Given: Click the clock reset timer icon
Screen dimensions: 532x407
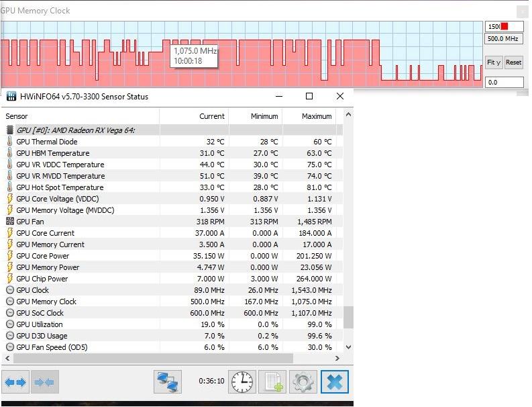Looking at the screenshot, I should [x=242, y=382].
